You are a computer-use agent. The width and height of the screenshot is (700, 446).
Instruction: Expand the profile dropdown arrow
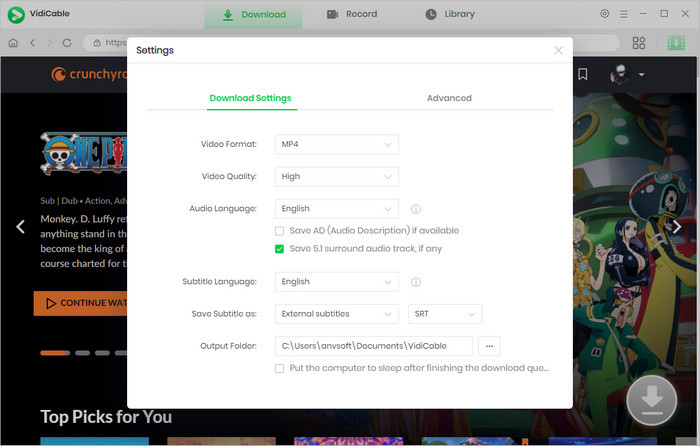[x=642, y=75]
